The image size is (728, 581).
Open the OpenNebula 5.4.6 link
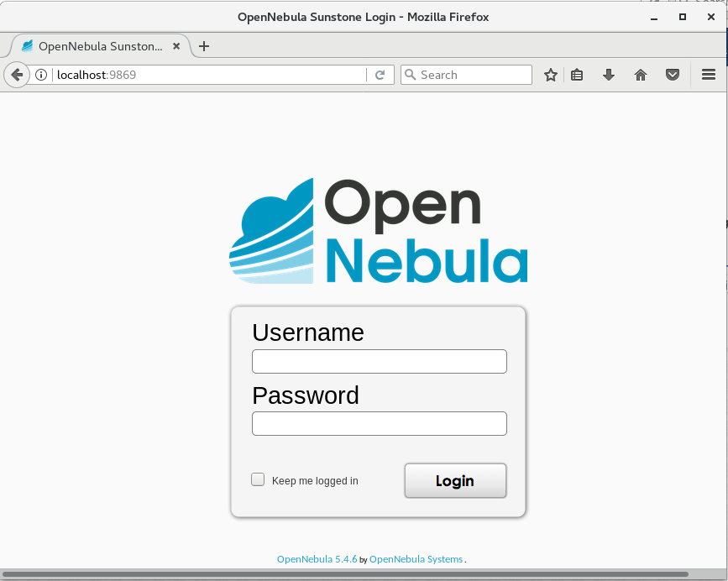click(x=317, y=559)
